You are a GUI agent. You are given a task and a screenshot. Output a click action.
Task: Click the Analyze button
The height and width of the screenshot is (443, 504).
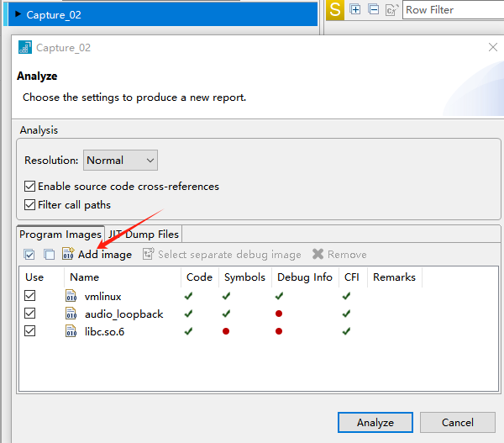pyautogui.click(x=375, y=423)
